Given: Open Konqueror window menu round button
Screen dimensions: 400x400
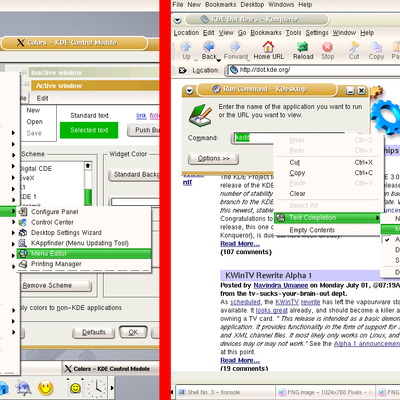Looking at the screenshot, I should 178,20.
